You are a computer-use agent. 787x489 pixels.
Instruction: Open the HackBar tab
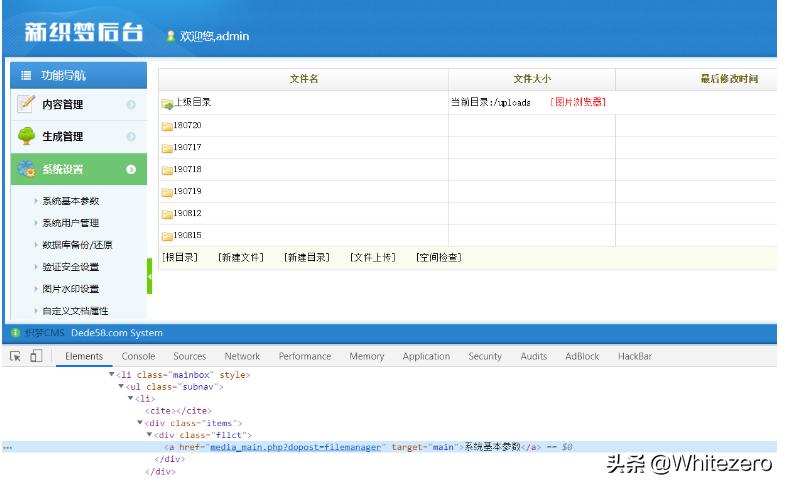pyautogui.click(x=634, y=356)
